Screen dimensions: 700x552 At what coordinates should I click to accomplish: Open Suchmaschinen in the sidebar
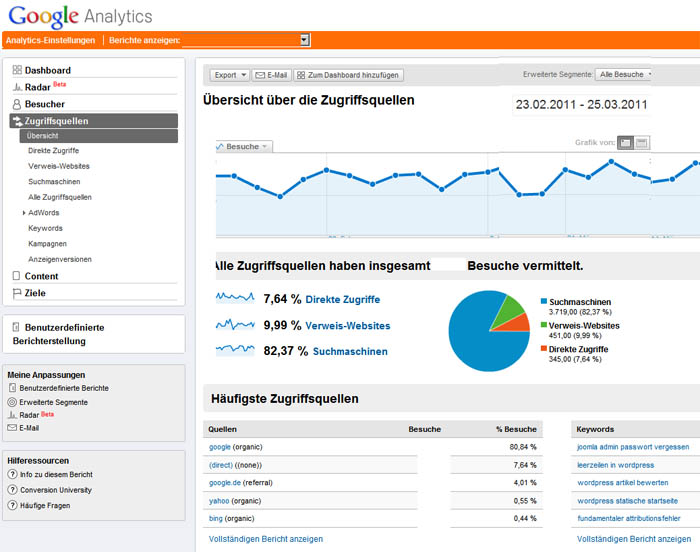pyautogui.click(x=54, y=182)
